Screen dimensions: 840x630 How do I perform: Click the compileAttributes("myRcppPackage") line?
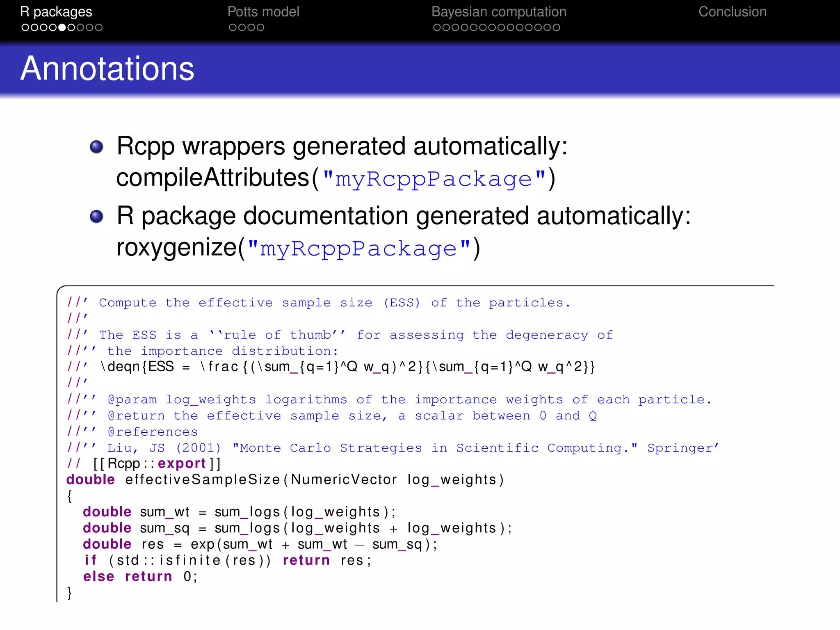click(336, 178)
